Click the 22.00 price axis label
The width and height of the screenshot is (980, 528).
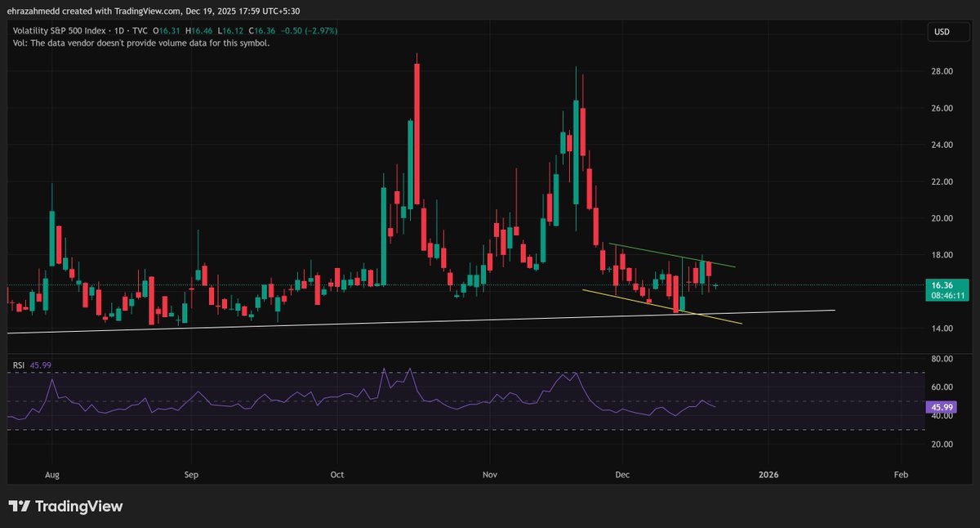click(943, 181)
